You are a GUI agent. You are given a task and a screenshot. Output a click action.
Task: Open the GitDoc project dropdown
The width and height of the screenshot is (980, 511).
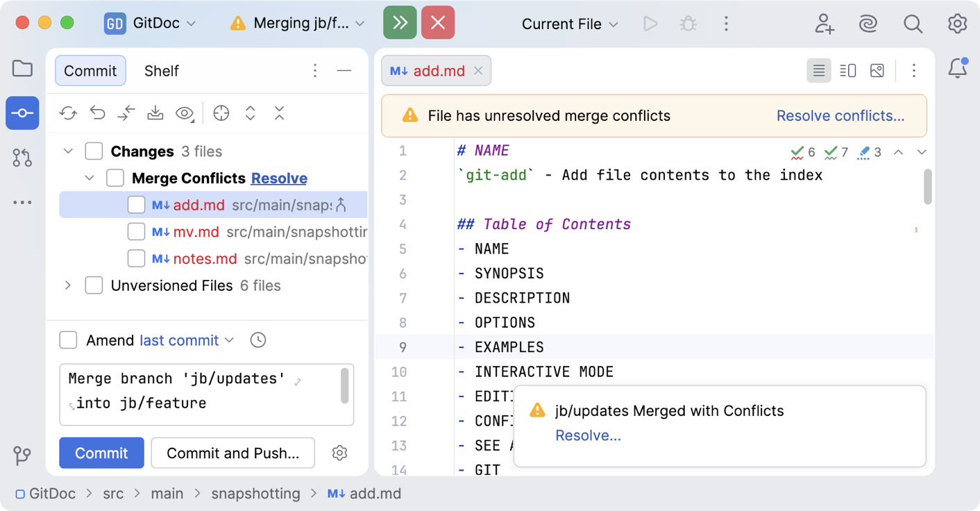pyautogui.click(x=151, y=24)
